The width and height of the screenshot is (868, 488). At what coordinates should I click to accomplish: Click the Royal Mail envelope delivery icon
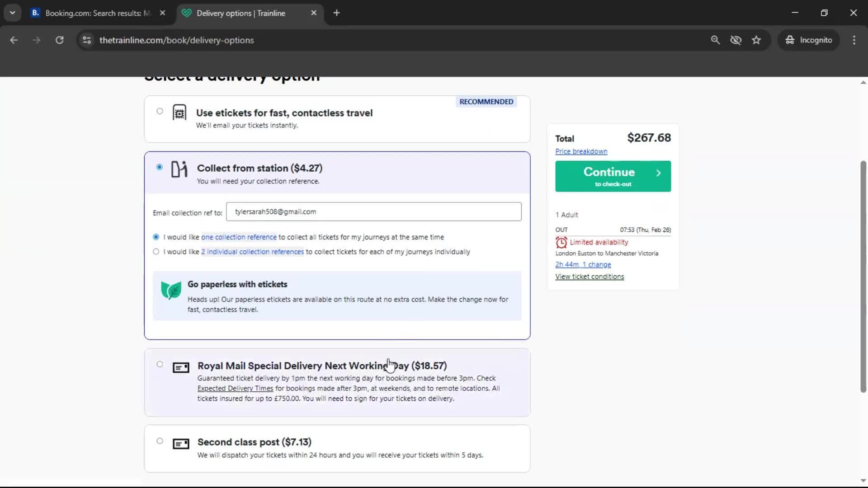(x=180, y=367)
